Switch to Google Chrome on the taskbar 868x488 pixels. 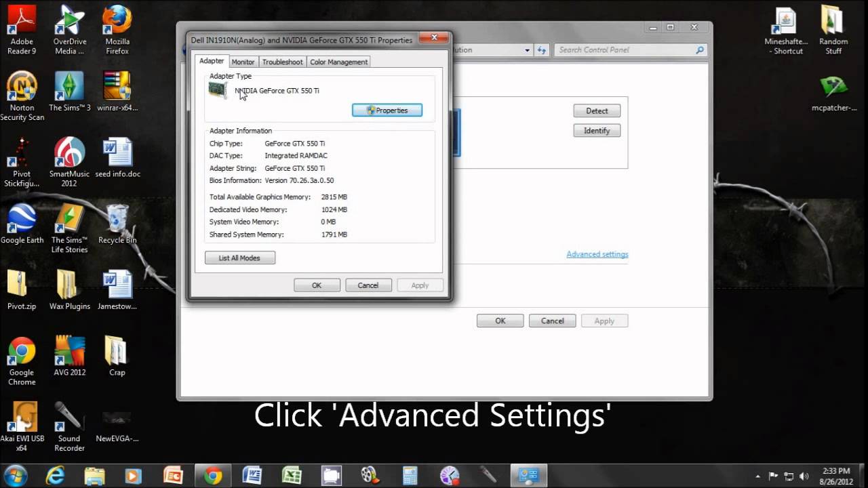(213, 475)
